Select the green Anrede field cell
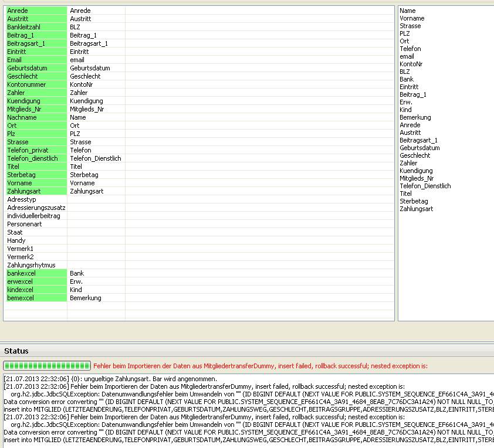This screenshot has width=494, height=448. coord(35,11)
